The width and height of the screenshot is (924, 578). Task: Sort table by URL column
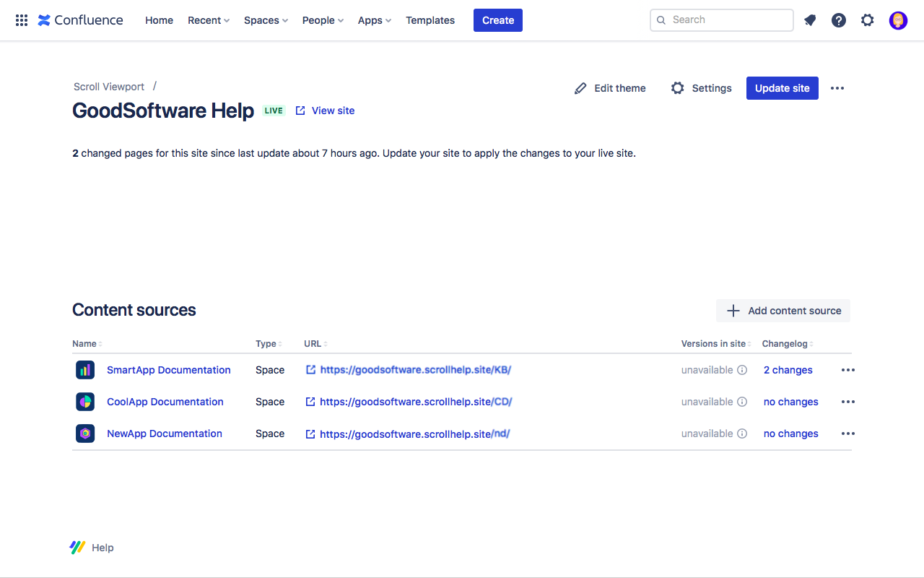coord(316,344)
